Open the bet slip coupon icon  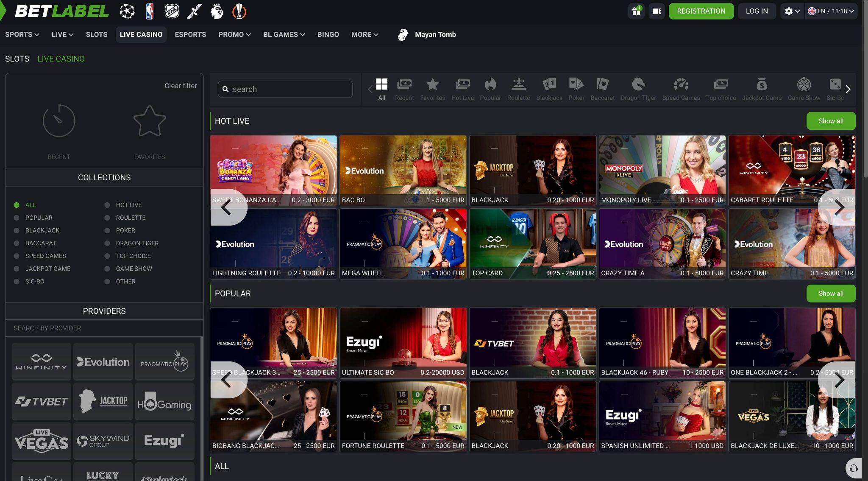(657, 11)
